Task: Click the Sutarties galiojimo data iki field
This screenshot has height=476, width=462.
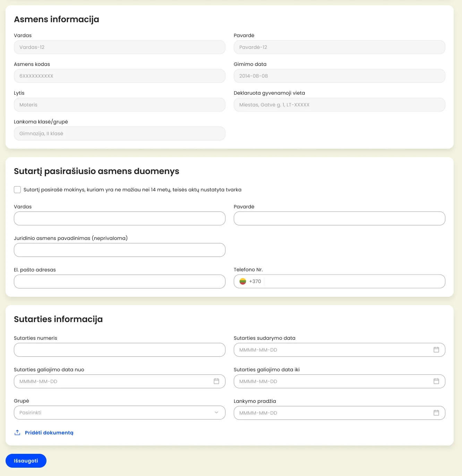Action: click(x=340, y=381)
